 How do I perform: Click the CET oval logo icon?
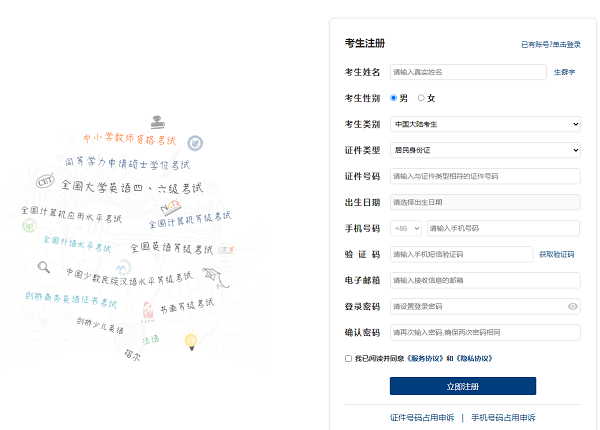click(x=45, y=181)
